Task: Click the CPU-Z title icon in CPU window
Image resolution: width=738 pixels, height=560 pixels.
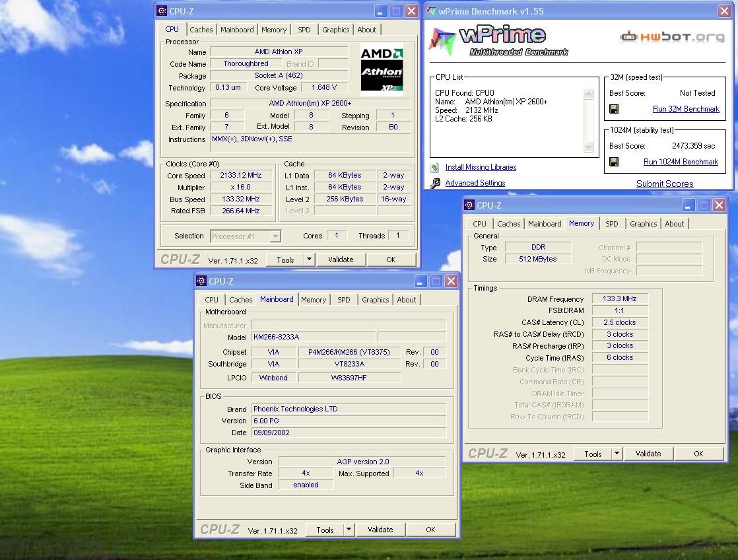Action: click(162, 11)
